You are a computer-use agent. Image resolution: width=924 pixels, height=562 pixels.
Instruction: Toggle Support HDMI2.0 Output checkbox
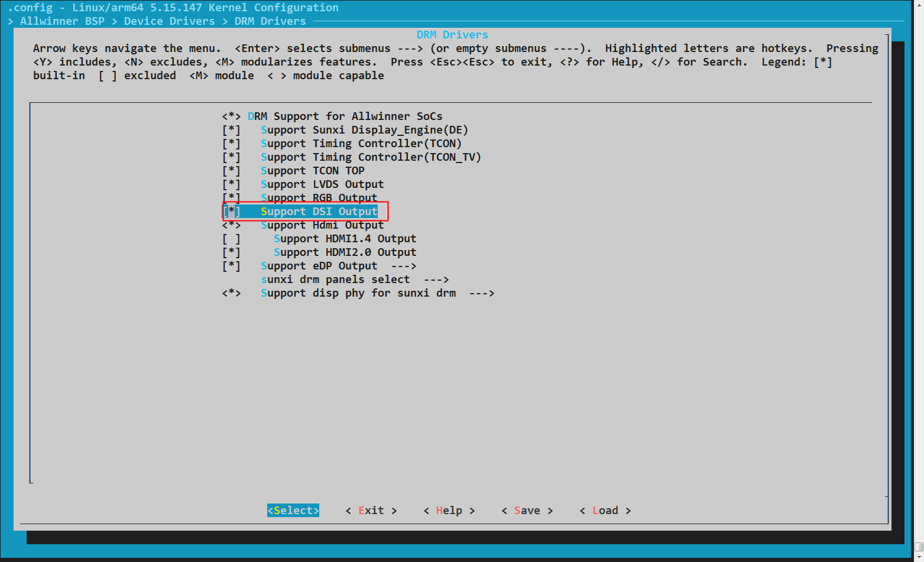[344, 252]
